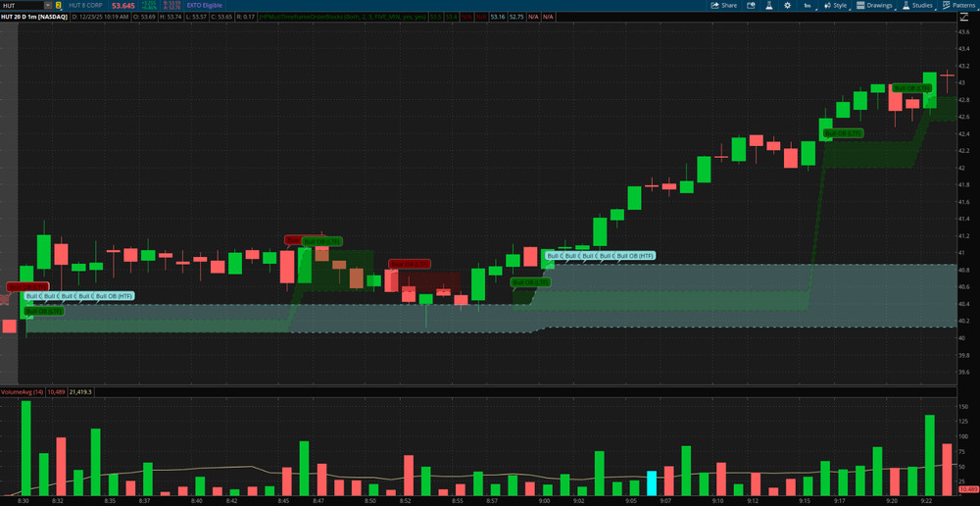Screen dimensions: 980x506
Task: Click the 9:15 time axis label
Action: (805, 501)
